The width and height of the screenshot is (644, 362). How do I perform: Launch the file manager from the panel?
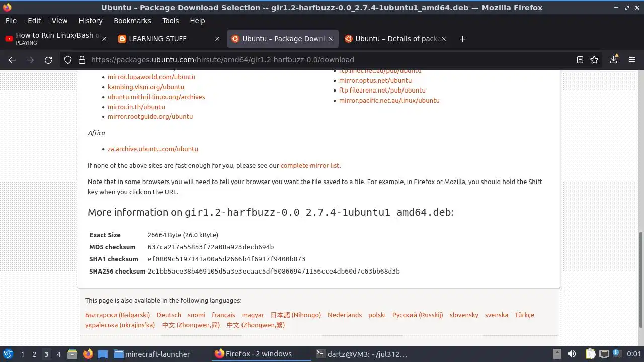(x=72, y=354)
